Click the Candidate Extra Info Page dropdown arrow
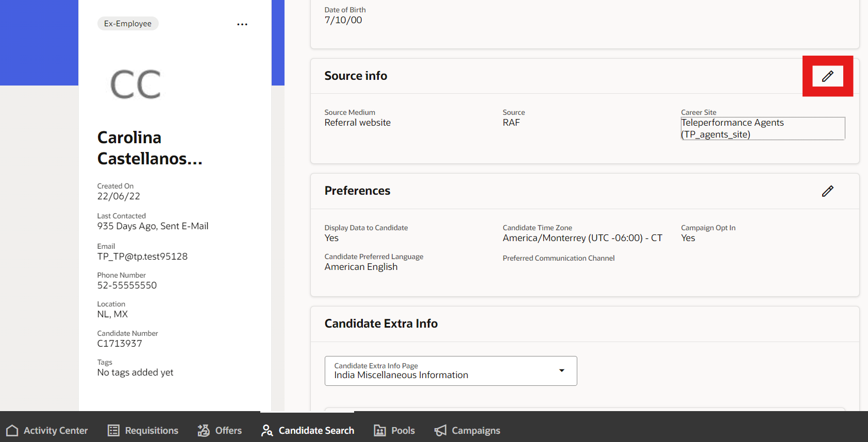The image size is (868, 442). 562,370
